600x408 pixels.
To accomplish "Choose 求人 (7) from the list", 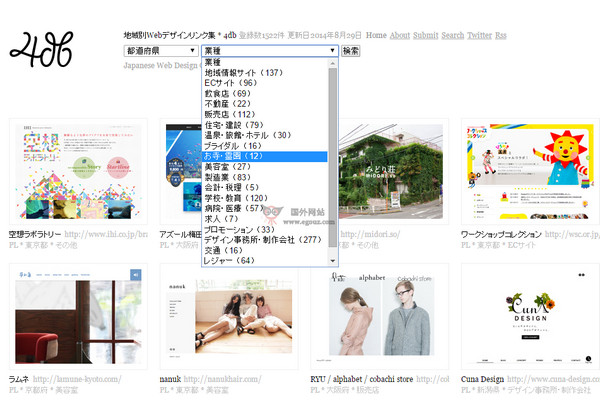I will point(264,219).
